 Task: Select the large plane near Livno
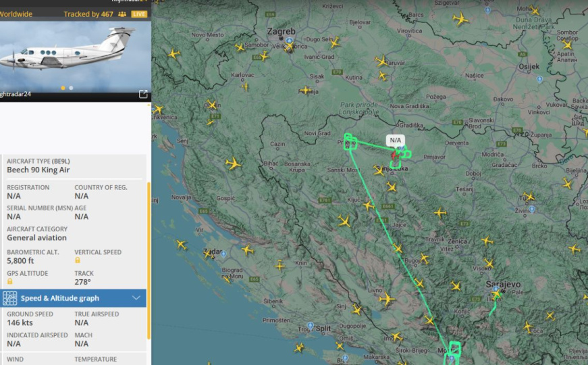coord(387,299)
